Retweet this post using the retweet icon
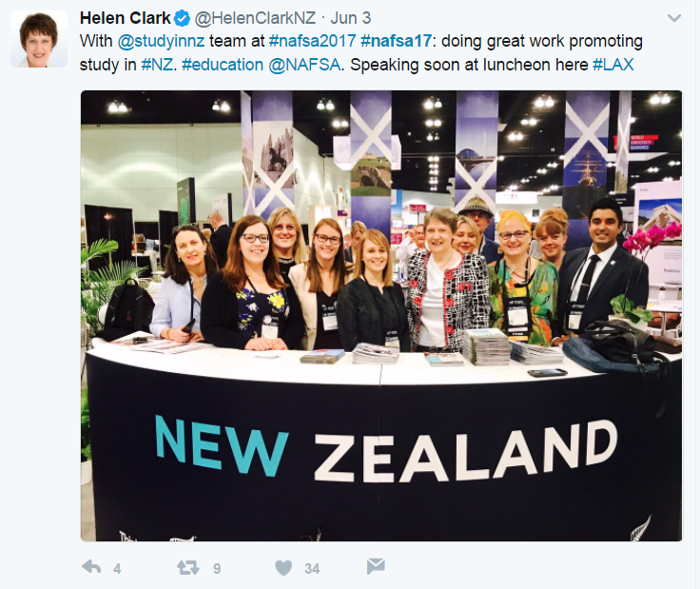The image size is (700, 589). click(188, 568)
